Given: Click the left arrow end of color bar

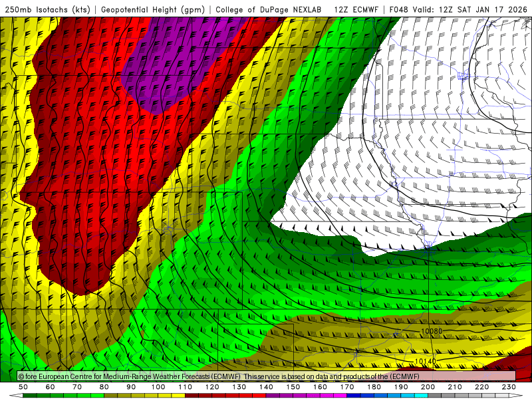Looking at the screenshot, I should click(16, 396).
